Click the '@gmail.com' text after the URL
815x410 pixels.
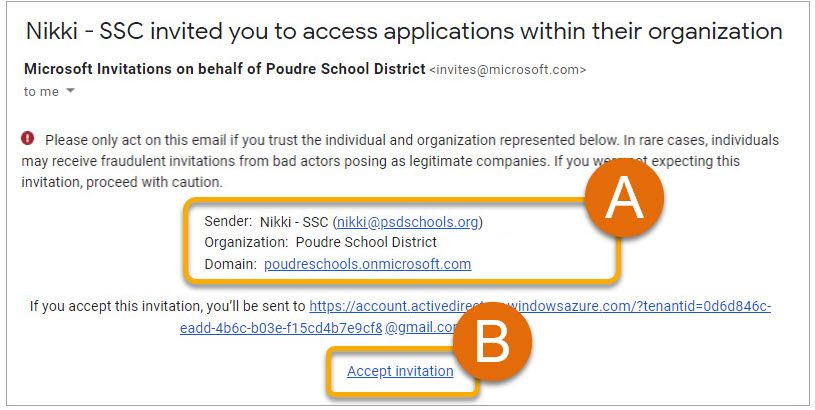pos(421,328)
